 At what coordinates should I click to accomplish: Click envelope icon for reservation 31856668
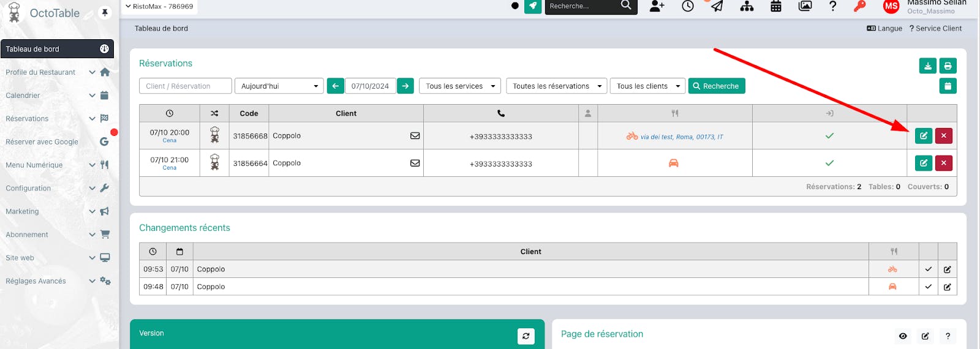click(415, 136)
